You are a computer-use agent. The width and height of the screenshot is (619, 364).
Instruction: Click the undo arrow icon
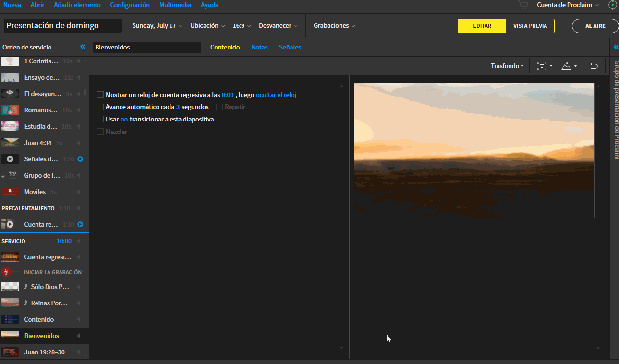coord(594,66)
